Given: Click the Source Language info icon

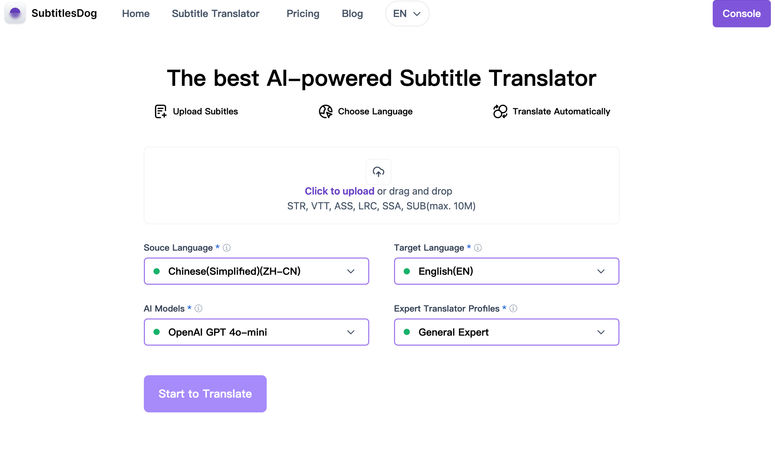Looking at the screenshot, I should (227, 248).
